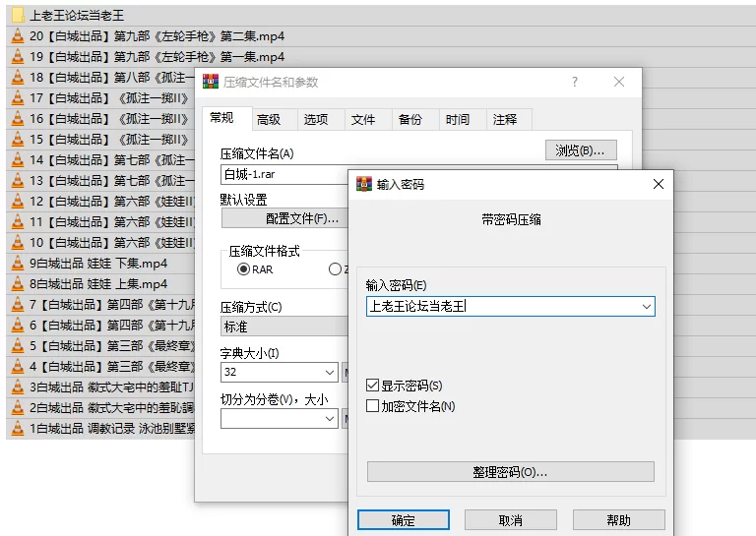Select file name 20 第九部《左轮手枪》第二集.mp4
Image resolution: width=756 pixels, height=536 pixels.
point(157,36)
